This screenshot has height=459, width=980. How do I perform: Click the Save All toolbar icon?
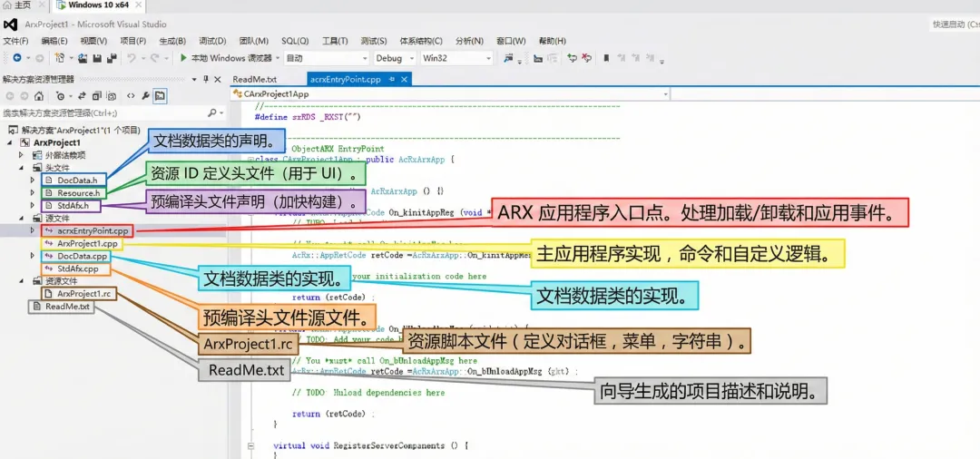click(x=112, y=57)
